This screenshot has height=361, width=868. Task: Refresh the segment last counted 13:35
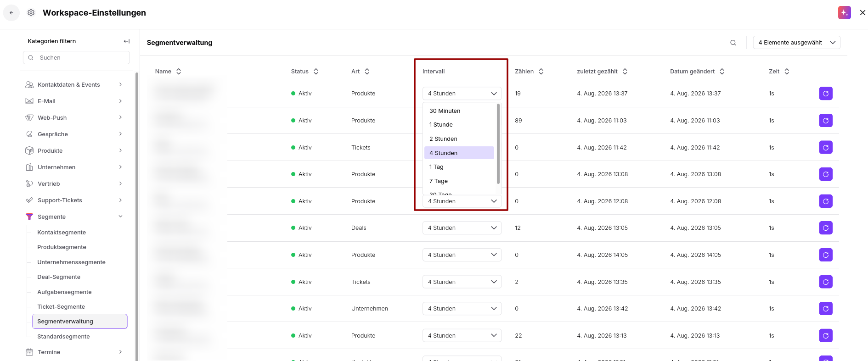click(x=826, y=282)
